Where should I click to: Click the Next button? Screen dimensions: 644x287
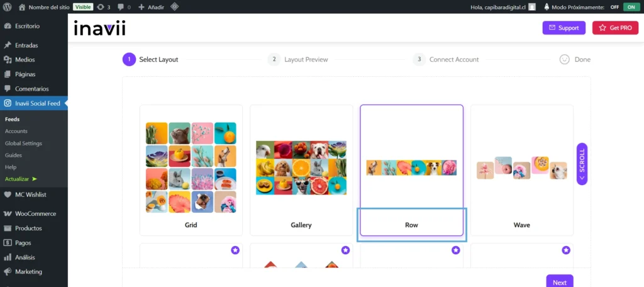click(559, 282)
